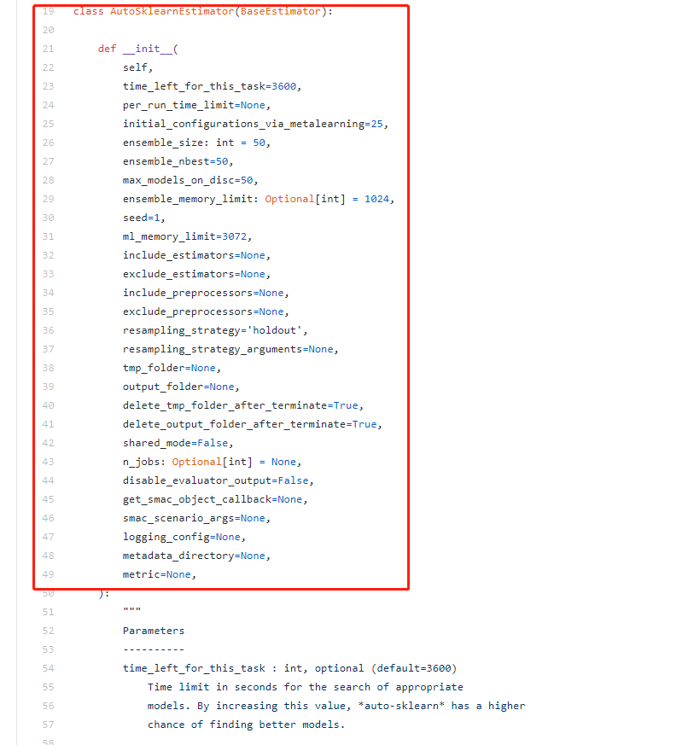Click line number 23
The width and height of the screenshot is (700, 745).
coord(48,86)
